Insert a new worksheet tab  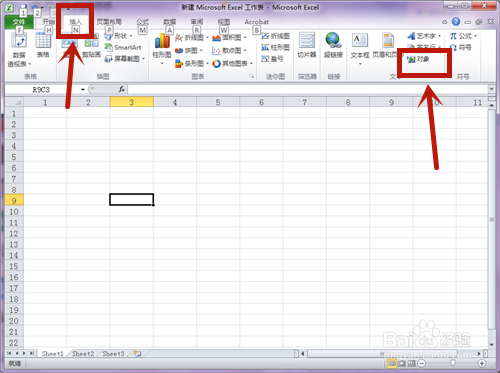pyautogui.click(x=138, y=354)
